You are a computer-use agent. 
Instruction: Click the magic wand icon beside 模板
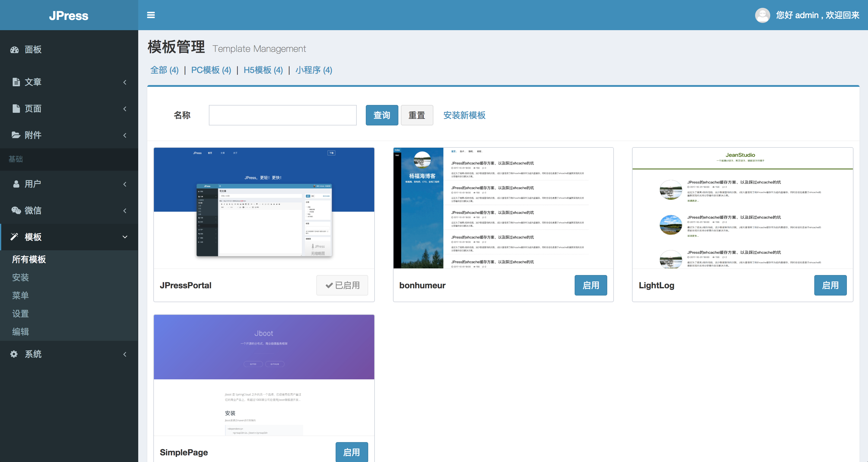tap(14, 237)
